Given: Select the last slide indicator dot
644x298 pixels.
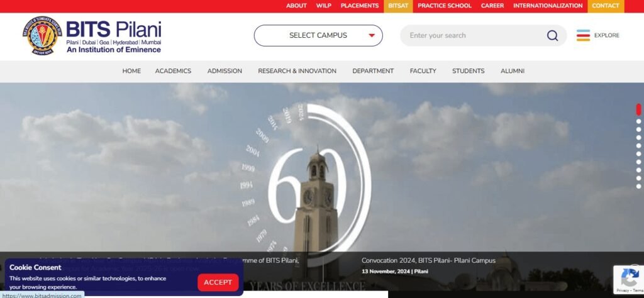Looking at the screenshot, I should [x=639, y=186].
